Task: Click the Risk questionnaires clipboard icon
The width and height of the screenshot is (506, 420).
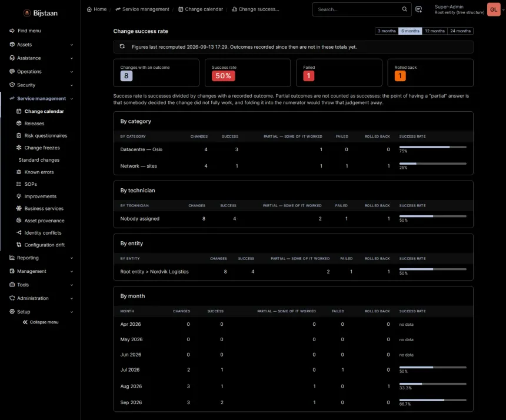Action: point(19,135)
